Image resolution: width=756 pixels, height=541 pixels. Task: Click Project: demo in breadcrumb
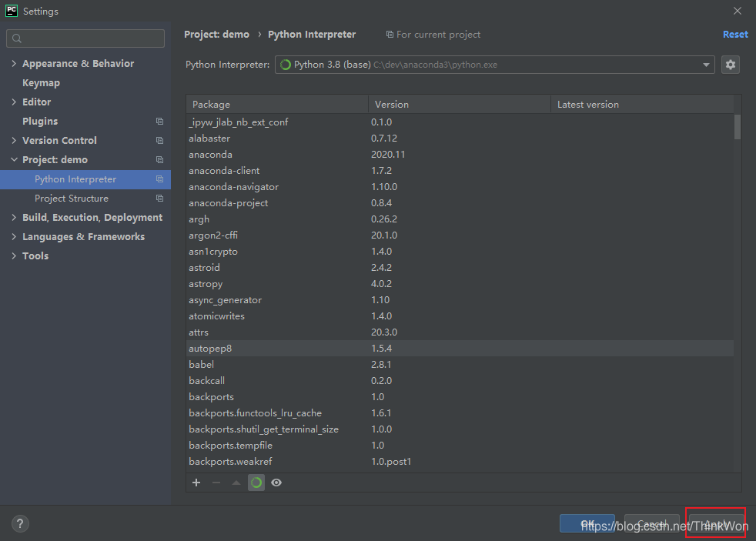216,35
